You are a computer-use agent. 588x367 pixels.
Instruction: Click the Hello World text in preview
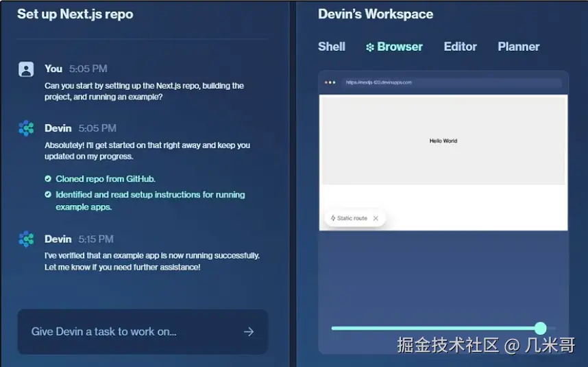443,141
